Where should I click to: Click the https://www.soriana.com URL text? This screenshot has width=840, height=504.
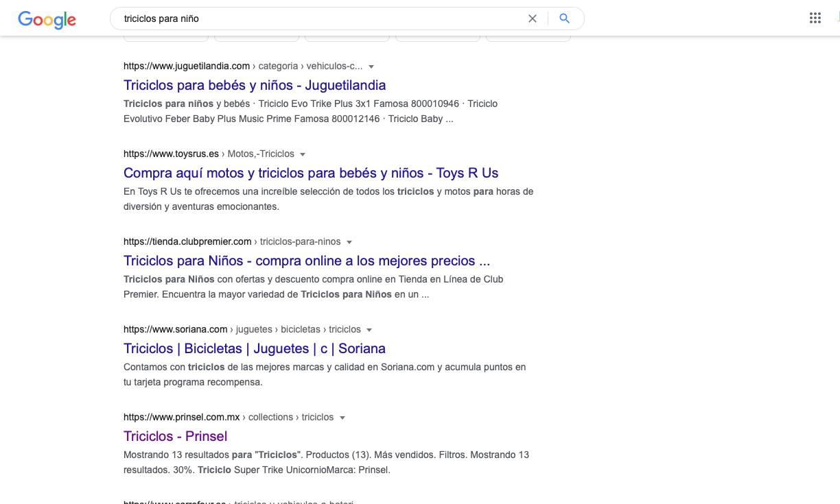tap(175, 329)
